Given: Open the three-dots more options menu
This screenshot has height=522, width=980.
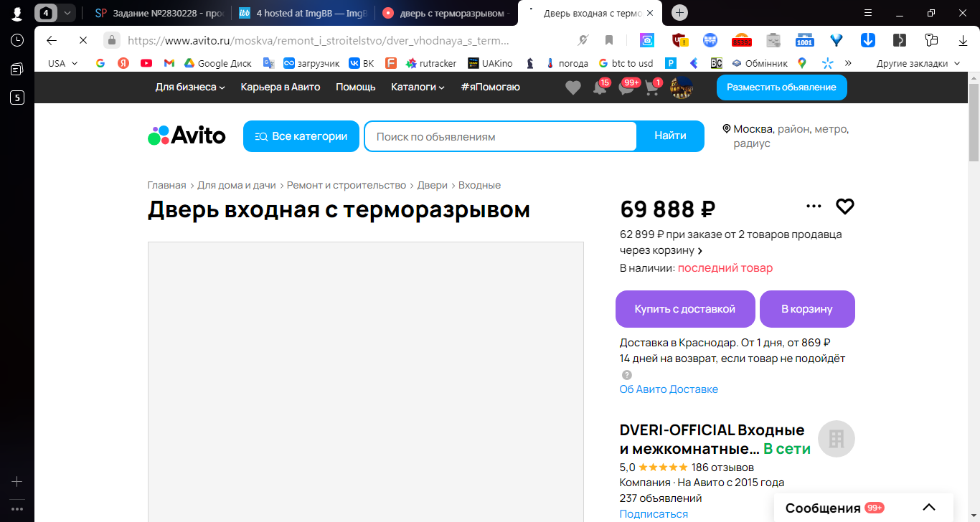Looking at the screenshot, I should 814,207.
